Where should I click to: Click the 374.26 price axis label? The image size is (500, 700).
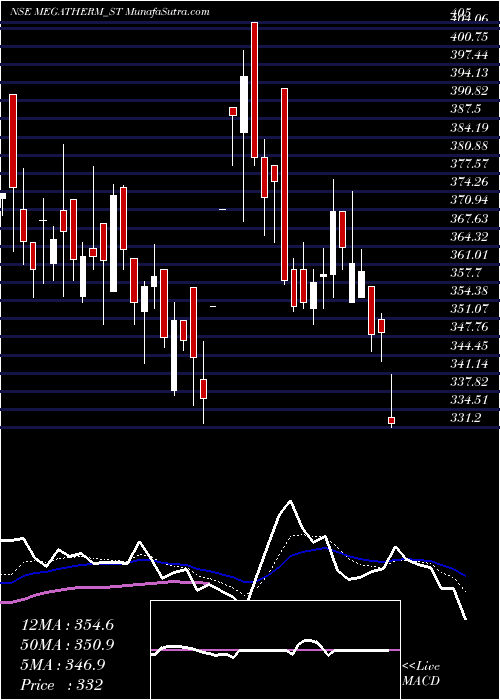point(469,182)
